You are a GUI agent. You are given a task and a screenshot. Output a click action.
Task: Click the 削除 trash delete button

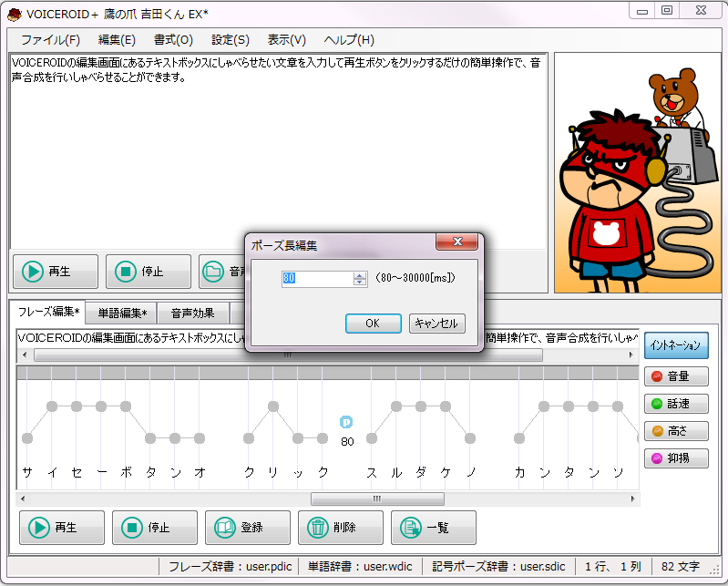pos(341,528)
